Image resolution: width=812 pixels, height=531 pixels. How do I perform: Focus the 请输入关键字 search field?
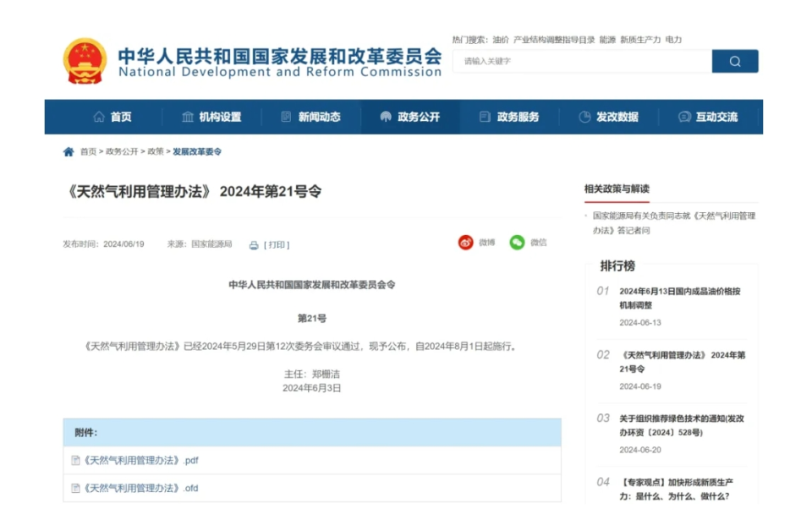[x=583, y=61]
